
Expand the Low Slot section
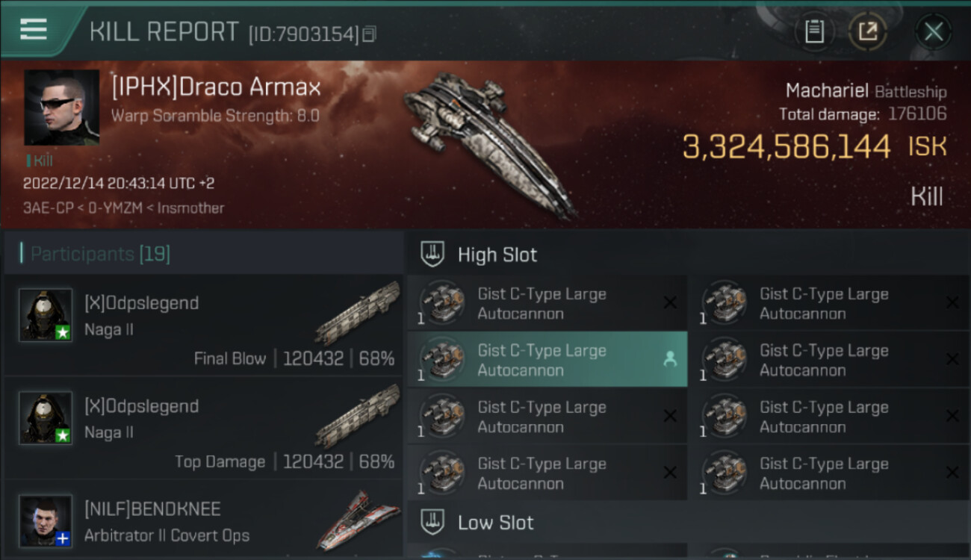pyautogui.click(x=495, y=523)
